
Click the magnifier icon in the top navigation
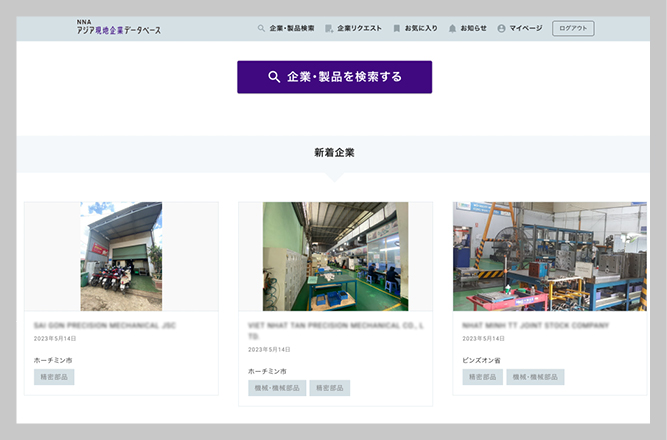point(262,29)
